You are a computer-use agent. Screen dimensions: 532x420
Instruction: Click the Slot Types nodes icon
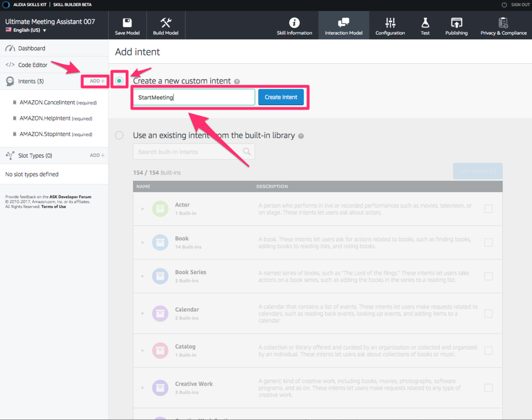coord(10,155)
